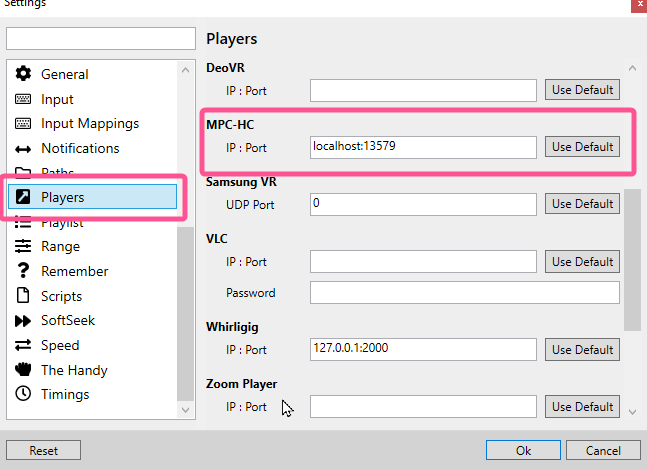Open the Notifications settings page
Image resolution: width=647 pixels, height=469 pixels.
tap(92, 148)
